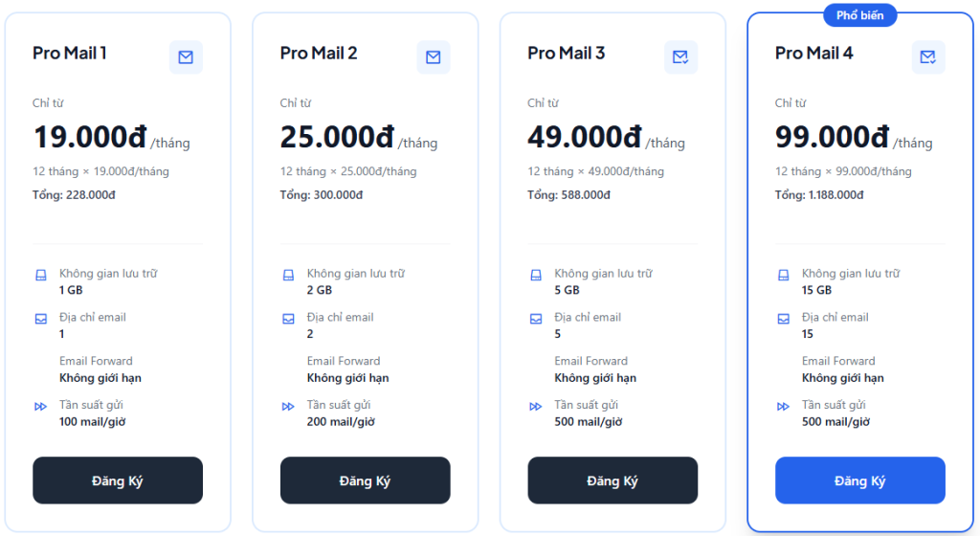The height and width of the screenshot is (536, 980).
Task: Click Pro Mail 2 storage drive icon
Action: point(288,275)
